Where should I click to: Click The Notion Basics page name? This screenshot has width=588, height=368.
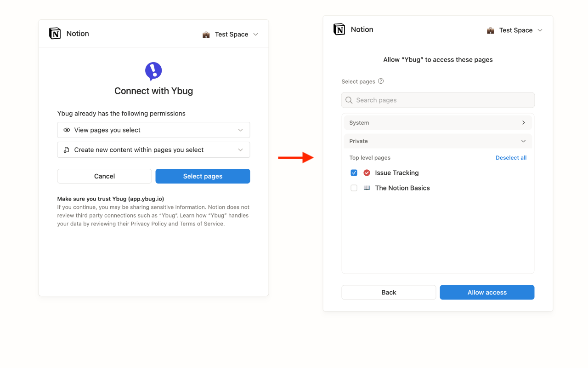[402, 188]
